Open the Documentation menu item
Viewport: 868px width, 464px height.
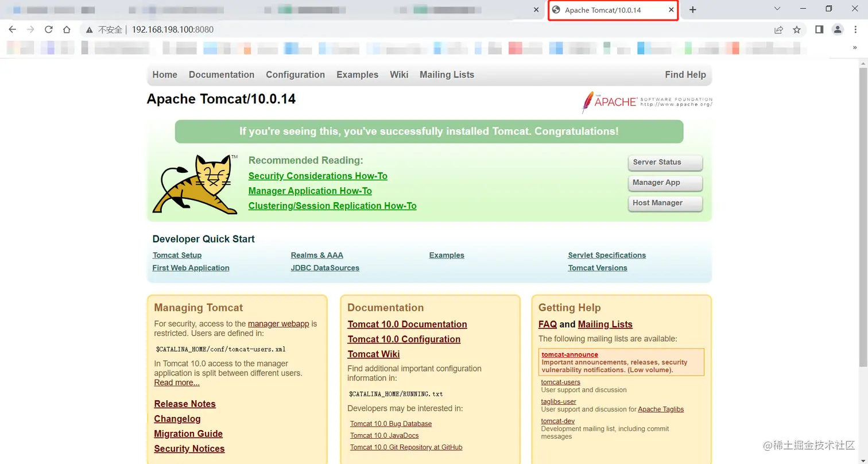pyautogui.click(x=222, y=75)
